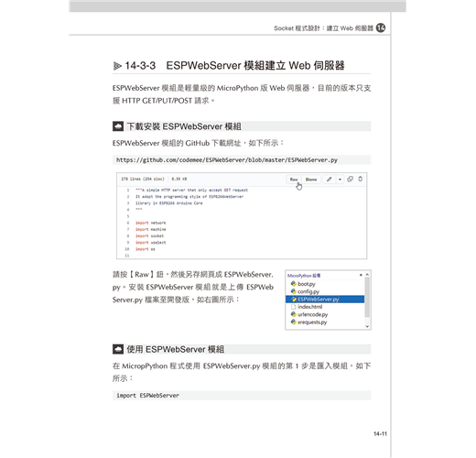Click the urlencode.py Python file icon
Viewport: 476px width, 458px height.
(x=294, y=314)
